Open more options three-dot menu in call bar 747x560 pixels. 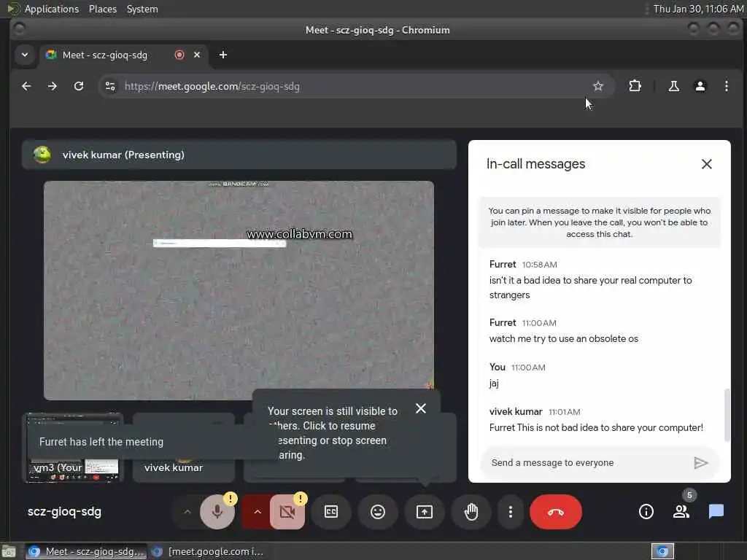511,512
